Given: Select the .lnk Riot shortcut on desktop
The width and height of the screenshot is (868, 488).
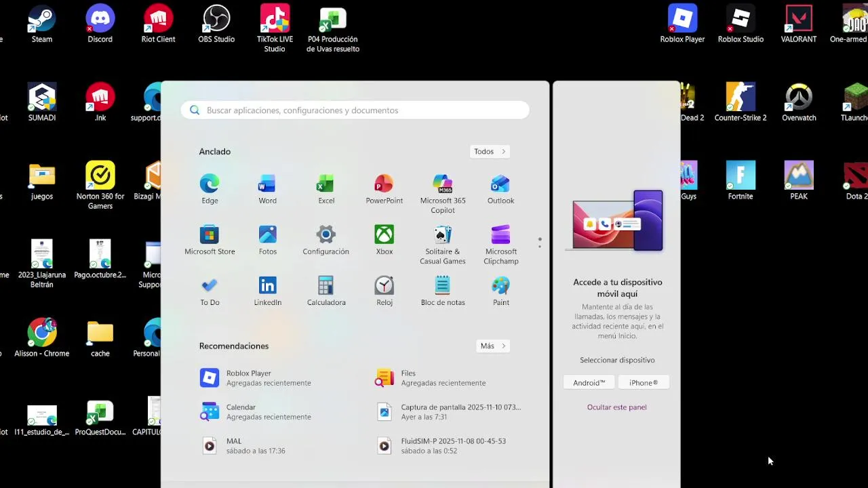Looking at the screenshot, I should (x=100, y=103).
